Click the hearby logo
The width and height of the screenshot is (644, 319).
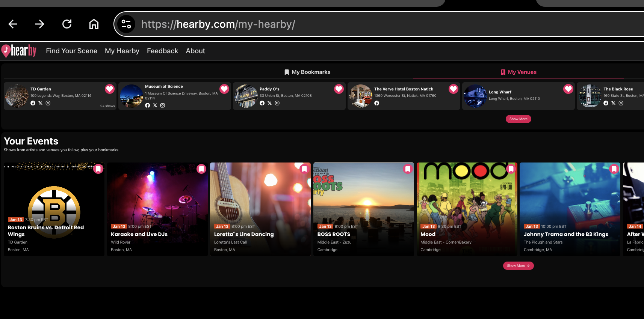[19, 51]
